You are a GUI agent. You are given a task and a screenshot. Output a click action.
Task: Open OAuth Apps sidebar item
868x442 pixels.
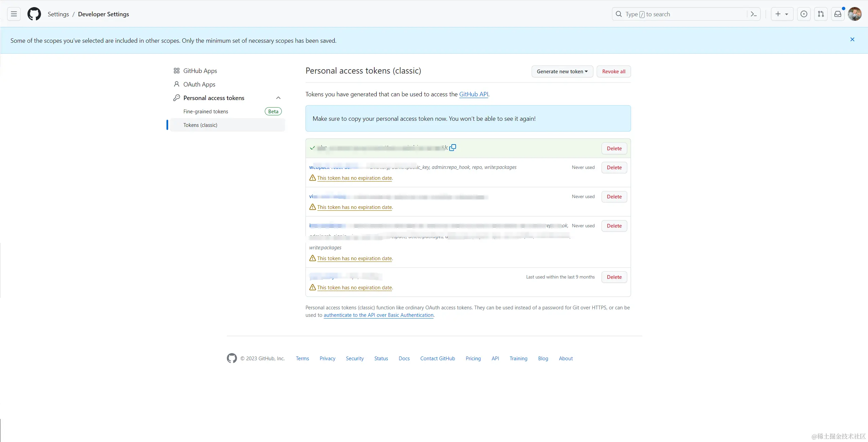(x=199, y=84)
